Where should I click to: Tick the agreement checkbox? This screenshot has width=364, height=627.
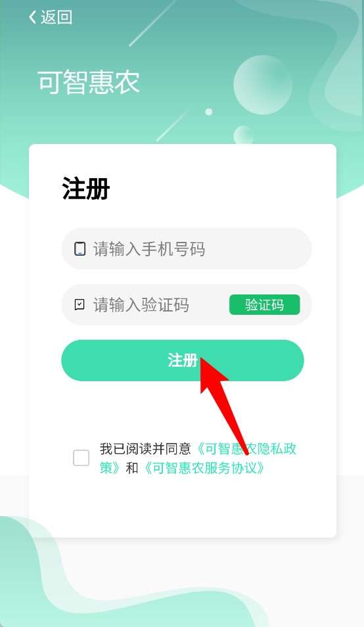[x=81, y=458]
